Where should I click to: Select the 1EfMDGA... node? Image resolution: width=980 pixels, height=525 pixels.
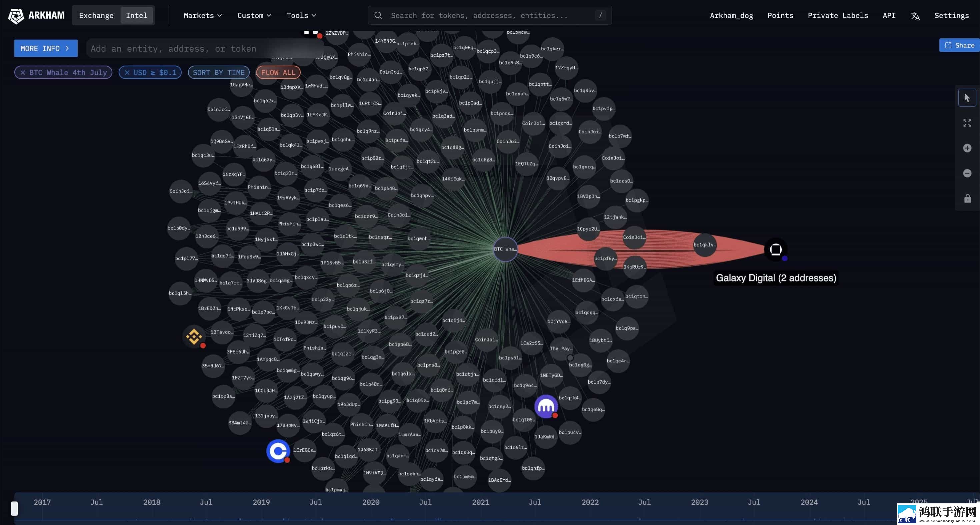[583, 280]
